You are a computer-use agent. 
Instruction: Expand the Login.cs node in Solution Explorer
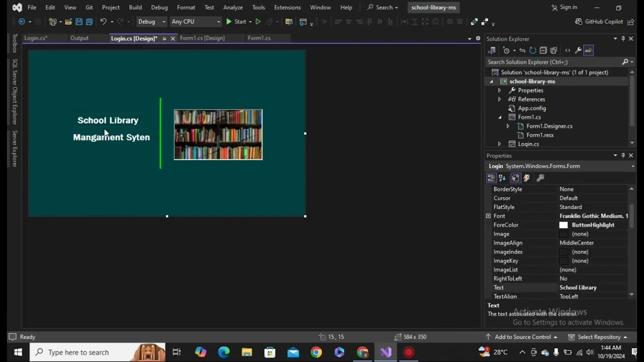pos(499,144)
